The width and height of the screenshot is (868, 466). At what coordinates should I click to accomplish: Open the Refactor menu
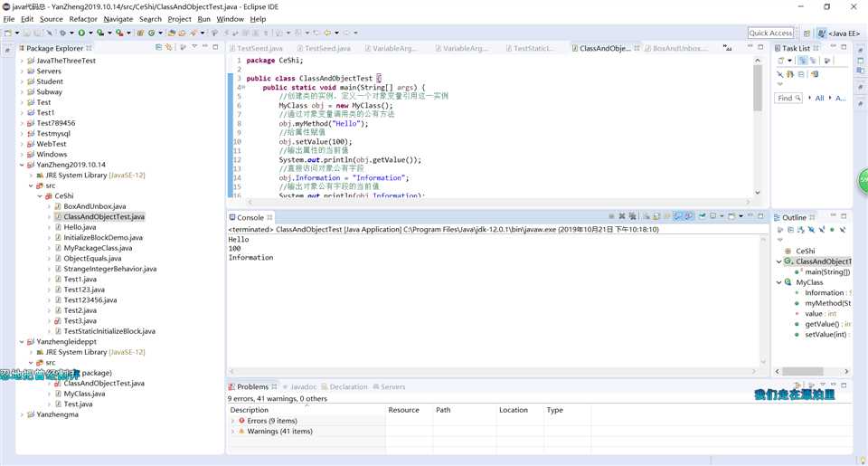[83, 19]
